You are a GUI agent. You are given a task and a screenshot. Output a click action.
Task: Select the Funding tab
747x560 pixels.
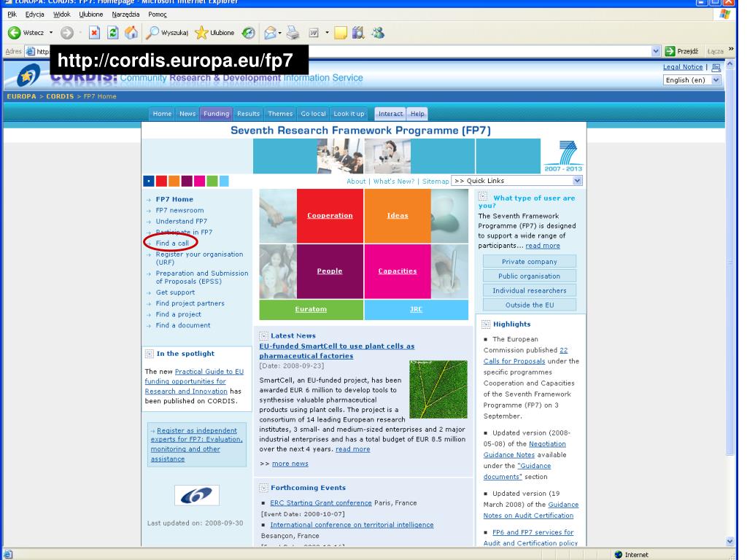point(216,113)
